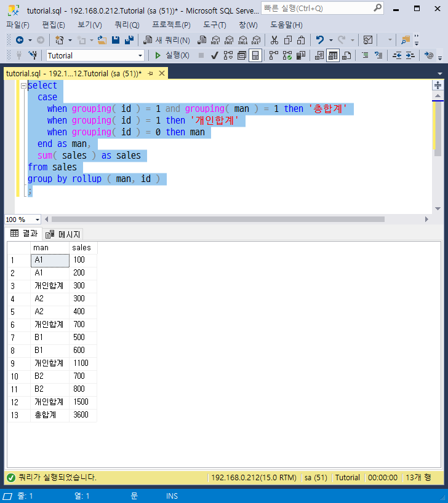Toggle Include Client Statistics

pyautogui.click(x=300, y=55)
